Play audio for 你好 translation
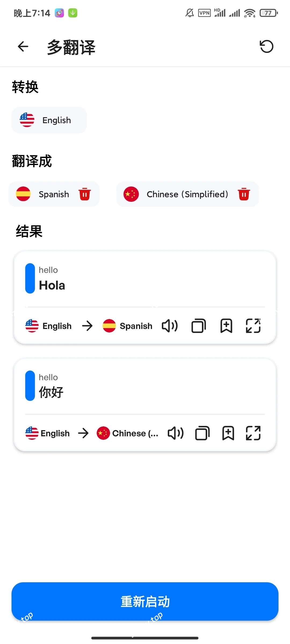The width and height of the screenshot is (290, 644). click(x=176, y=433)
